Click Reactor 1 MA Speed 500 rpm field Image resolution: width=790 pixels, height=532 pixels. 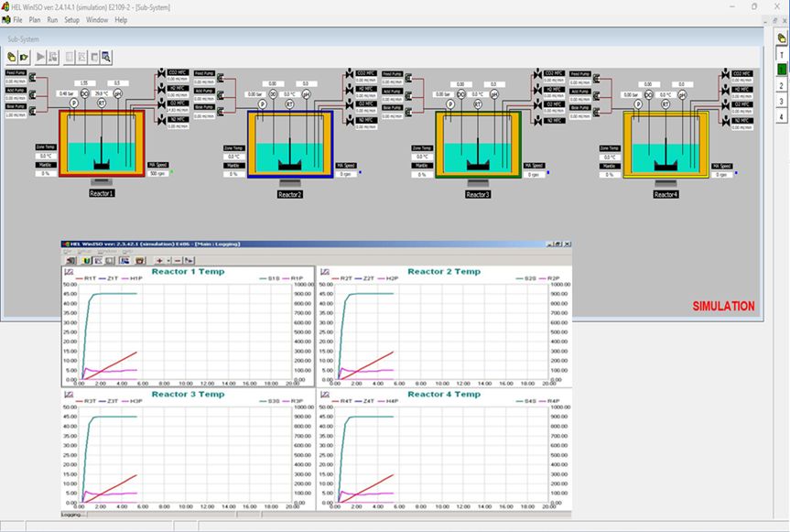click(x=157, y=172)
